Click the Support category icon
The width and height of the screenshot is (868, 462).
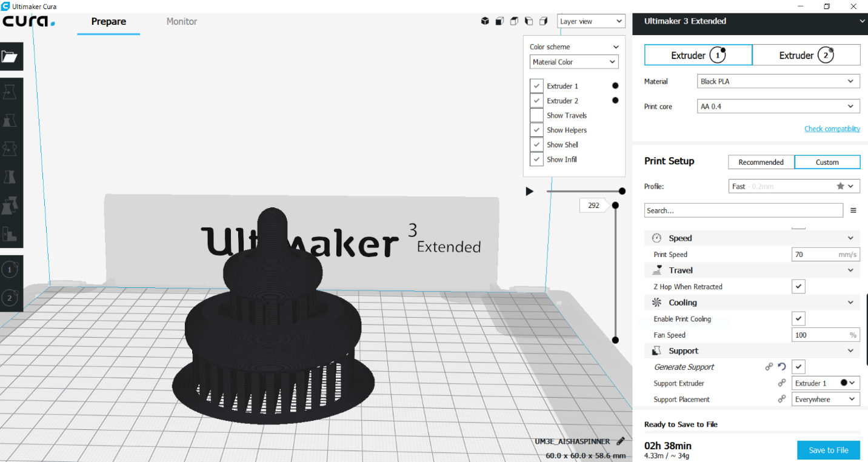[x=656, y=351]
